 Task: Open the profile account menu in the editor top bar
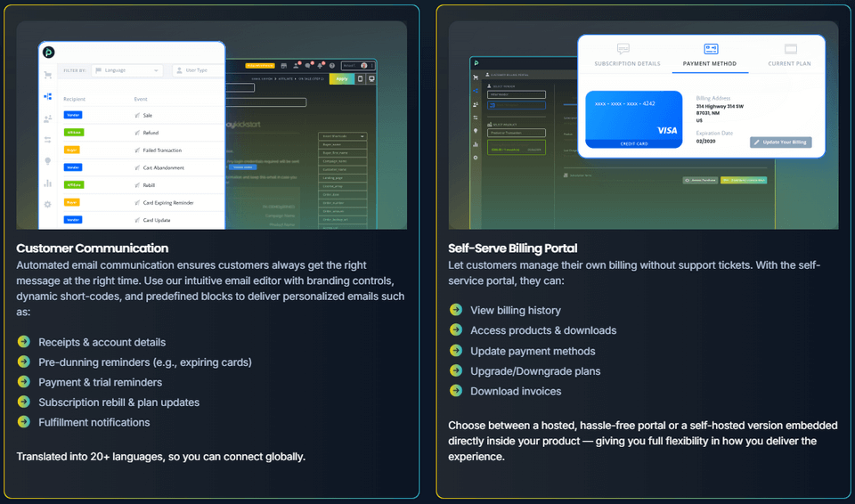coord(358,66)
